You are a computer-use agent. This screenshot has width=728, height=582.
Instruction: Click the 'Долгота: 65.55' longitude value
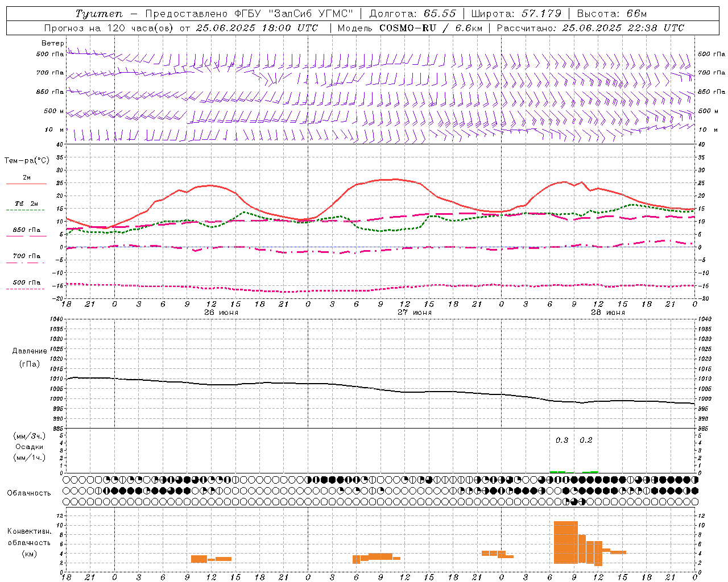click(x=412, y=14)
